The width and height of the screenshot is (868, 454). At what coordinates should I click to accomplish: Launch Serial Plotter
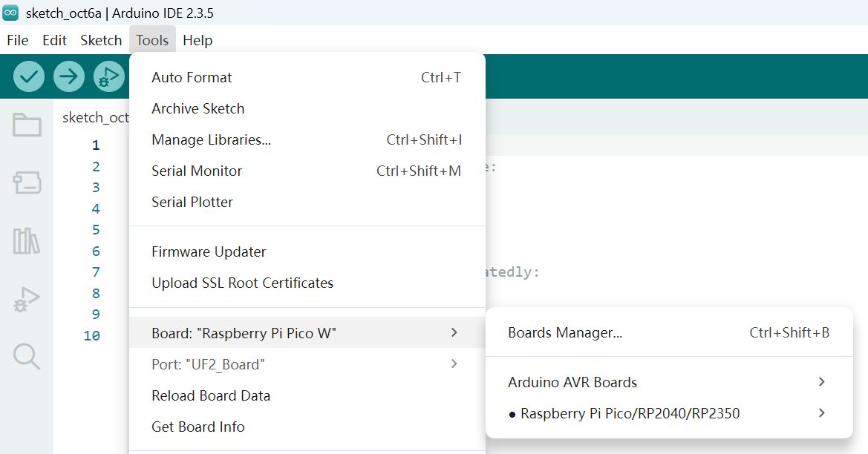coord(307,202)
